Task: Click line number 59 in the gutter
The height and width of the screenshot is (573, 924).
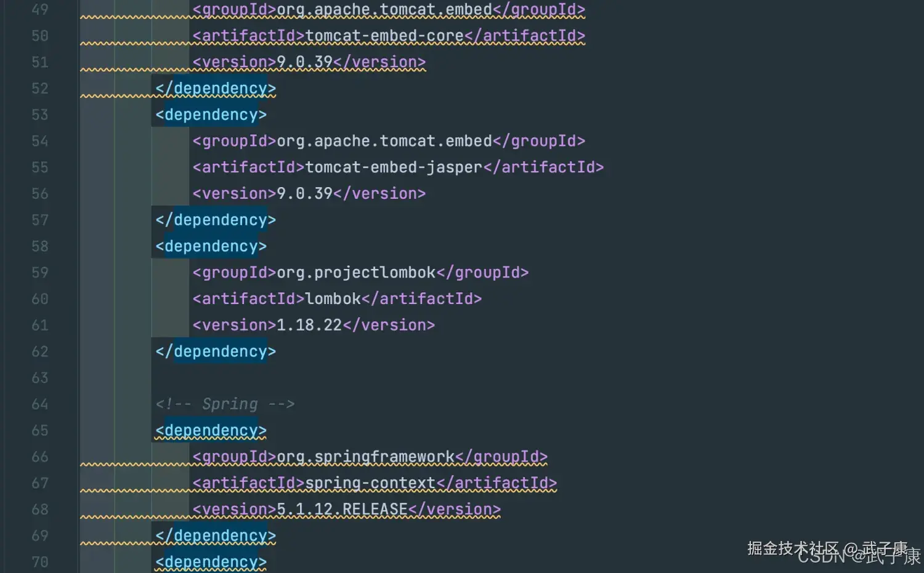Action: (40, 273)
